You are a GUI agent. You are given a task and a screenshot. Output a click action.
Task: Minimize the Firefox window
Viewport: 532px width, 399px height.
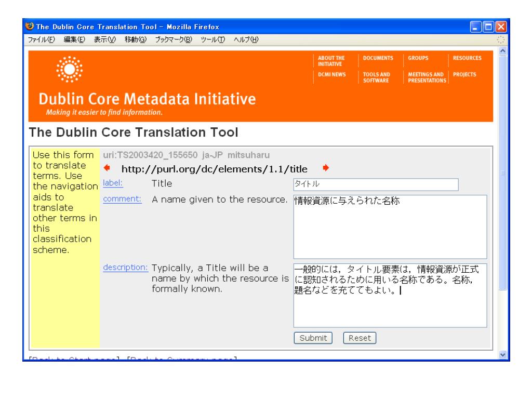click(476, 26)
